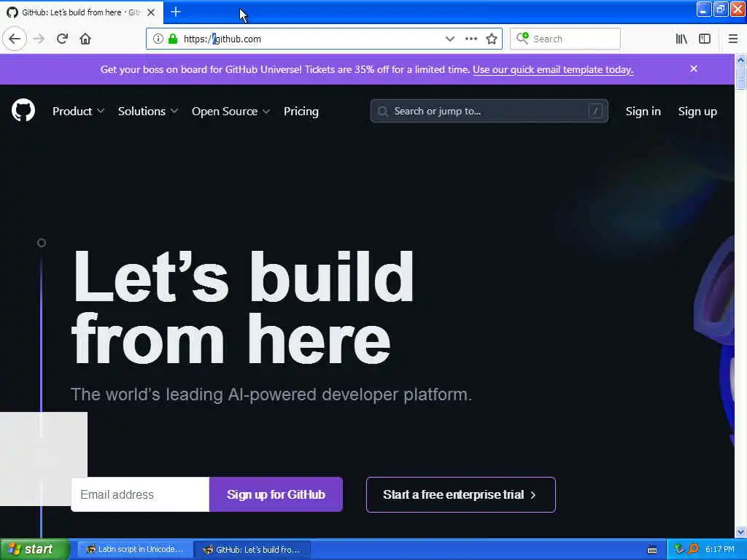Expand the Solutions menu

coord(147,111)
